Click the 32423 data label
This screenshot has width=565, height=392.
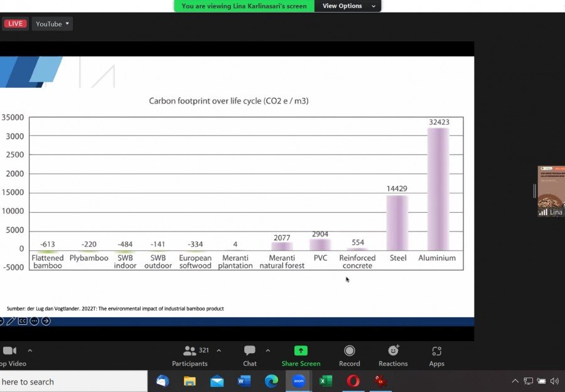[439, 122]
